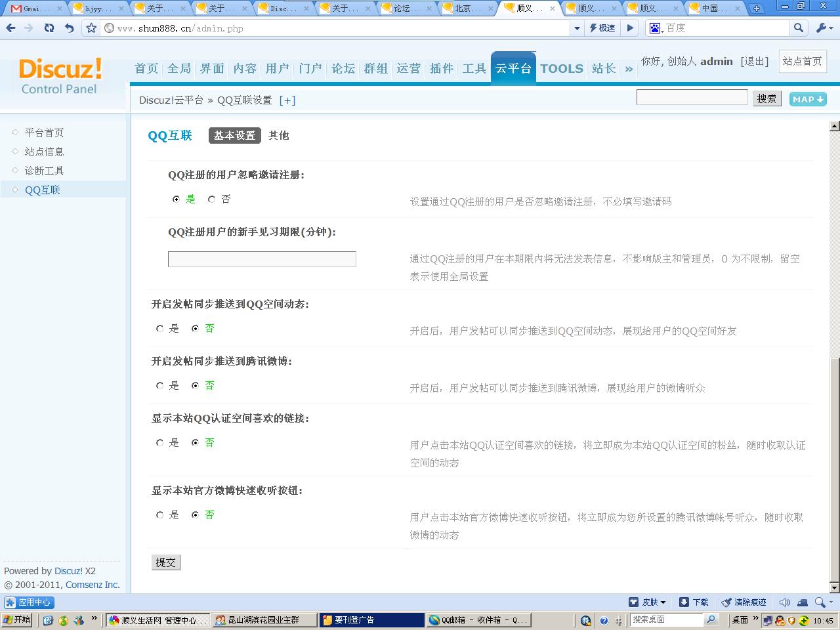Screen dimensions: 840x630
Task: Open the 皮肤 skin dropdown
Action: (647, 602)
